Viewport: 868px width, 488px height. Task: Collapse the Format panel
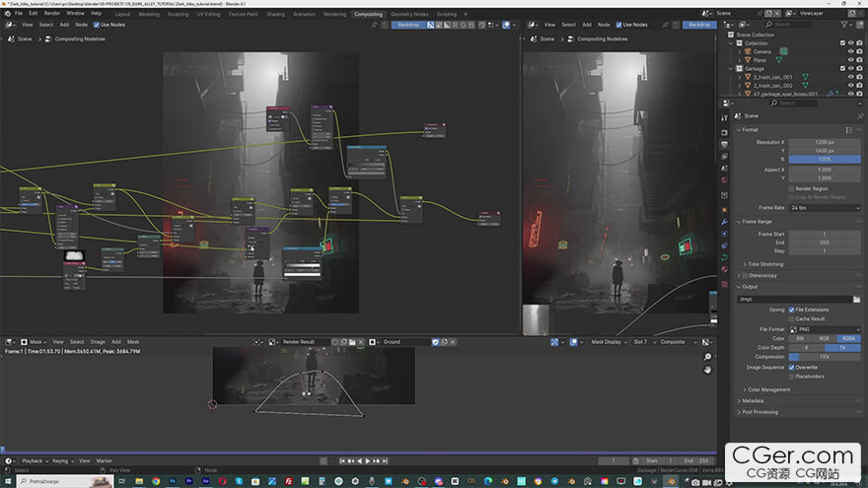[749, 130]
